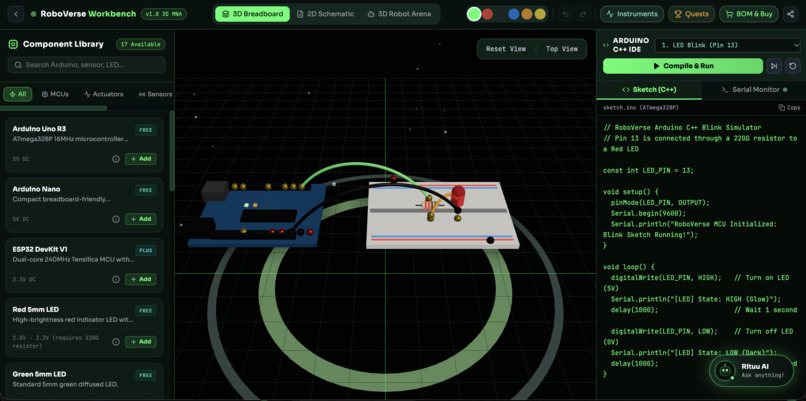Click the redo arrow icon
This screenshot has height=401, width=806.
[582, 14]
